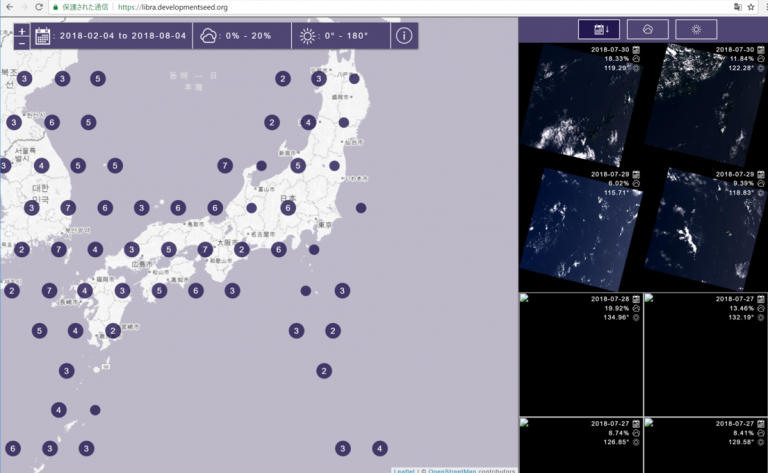The height and width of the screenshot is (473, 768).
Task: Click the 134.96° sun angle value
Action: (616, 317)
